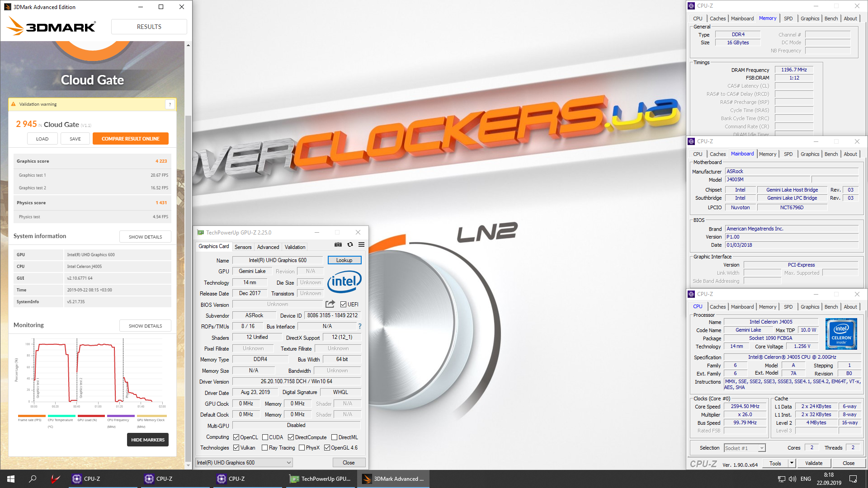Image resolution: width=868 pixels, height=488 pixels.
Task: Click the ENG language indicator
Action: tap(806, 479)
